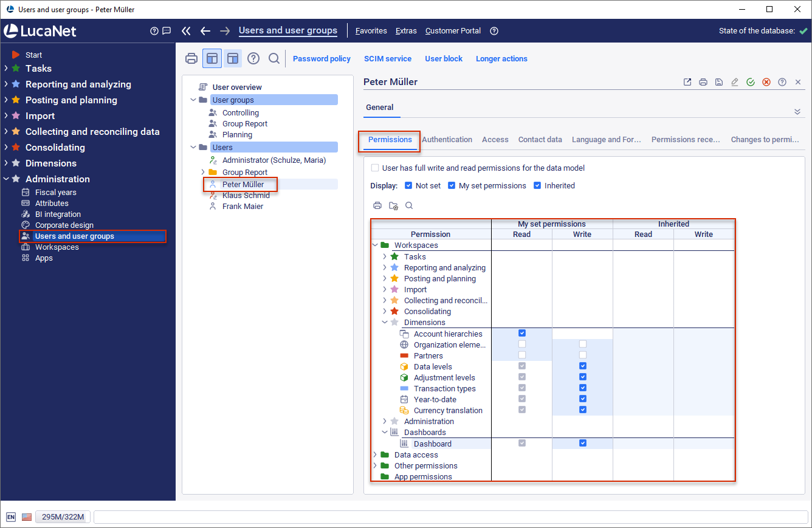This screenshot has height=528, width=812.
Task: Click the help icon beside LucaNet logo
Action: (x=154, y=31)
